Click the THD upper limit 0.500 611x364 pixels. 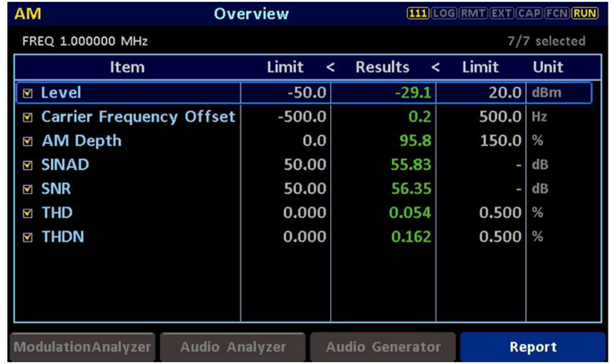point(500,213)
